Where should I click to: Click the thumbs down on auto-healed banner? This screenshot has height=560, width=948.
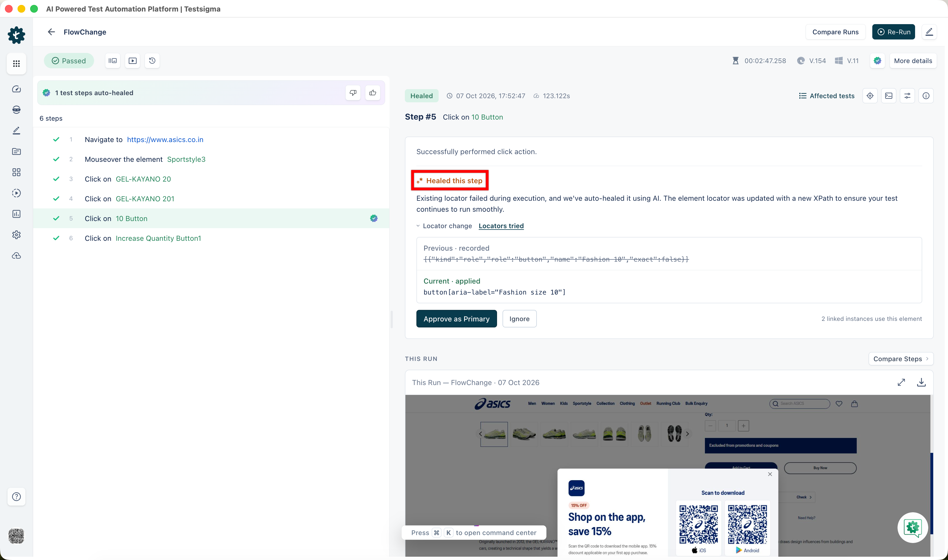tap(353, 93)
